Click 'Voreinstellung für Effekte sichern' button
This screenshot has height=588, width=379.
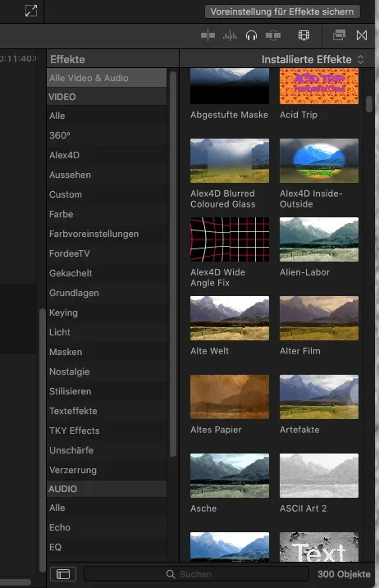click(282, 11)
